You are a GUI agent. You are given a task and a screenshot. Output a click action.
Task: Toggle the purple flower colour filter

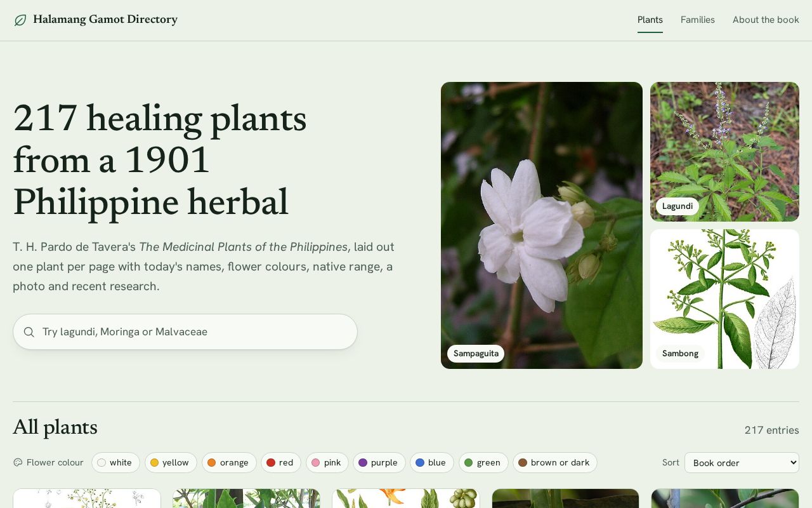(x=379, y=463)
